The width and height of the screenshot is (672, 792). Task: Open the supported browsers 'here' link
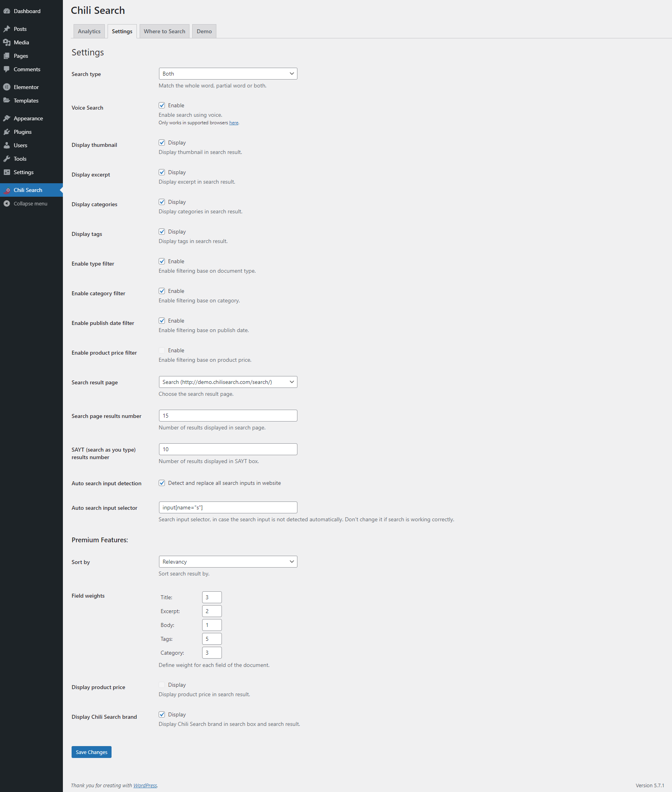click(x=234, y=123)
